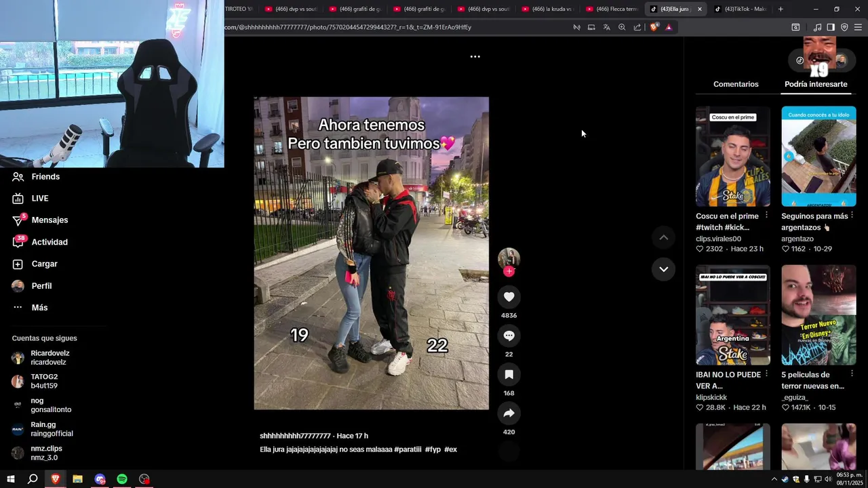The height and width of the screenshot is (488, 868).
Task: Open new browser tab plus button
Action: pos(781,9)
